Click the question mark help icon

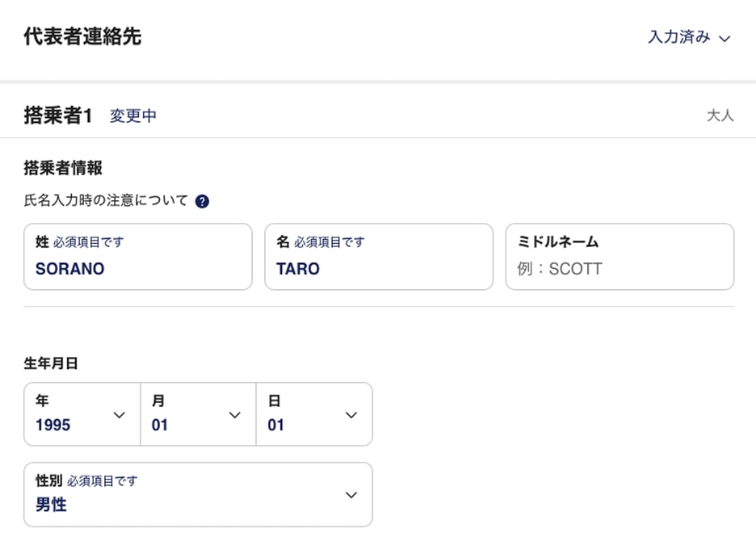pyautogui.click(x=202, y=201)
